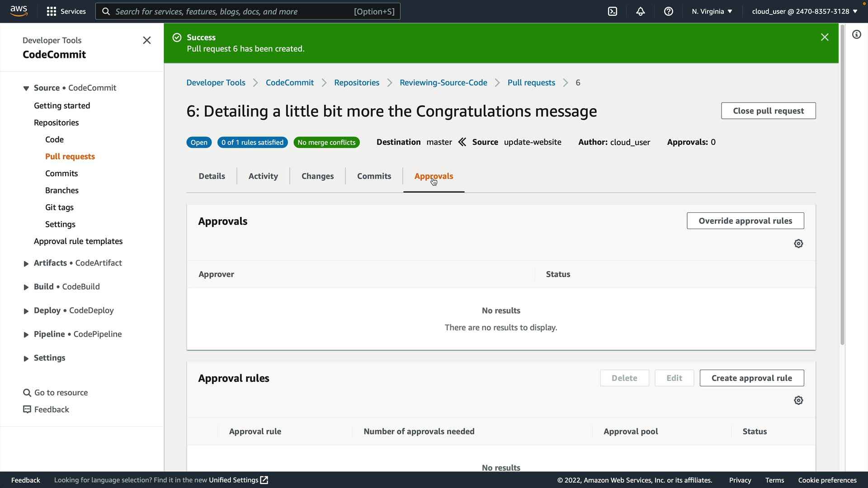Open the cloud_user account dropdown

[804, 11]
